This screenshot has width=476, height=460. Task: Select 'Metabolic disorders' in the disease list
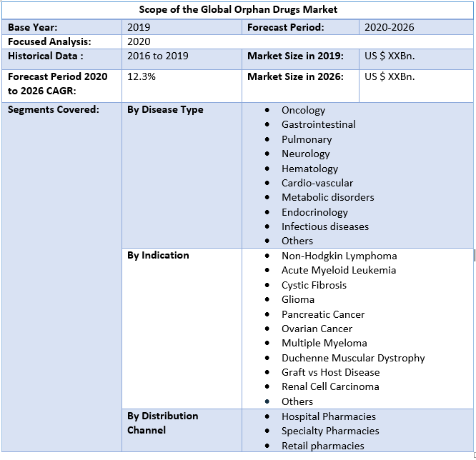[x=327, y=197]
